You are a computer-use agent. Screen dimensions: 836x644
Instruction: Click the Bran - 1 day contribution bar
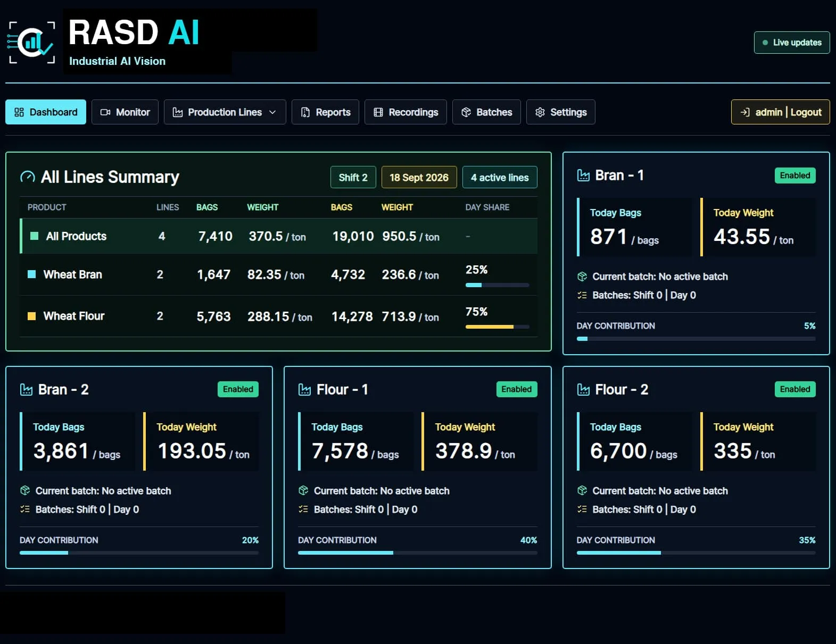pyautogui.click(x=696, y=339)
